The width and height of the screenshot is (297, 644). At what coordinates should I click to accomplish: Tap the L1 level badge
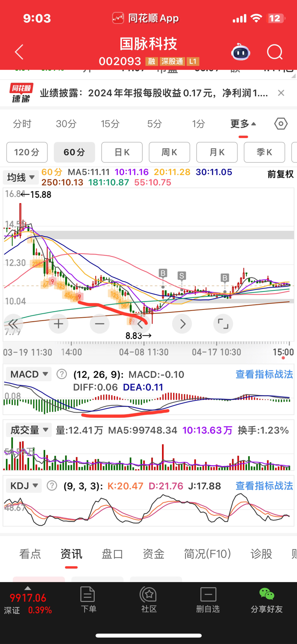point(193,62)
